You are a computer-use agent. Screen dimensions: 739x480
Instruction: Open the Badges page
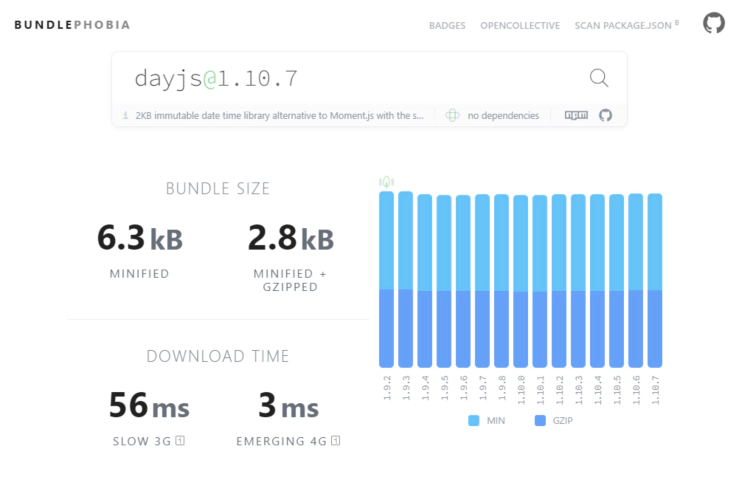tap(447, 25)
